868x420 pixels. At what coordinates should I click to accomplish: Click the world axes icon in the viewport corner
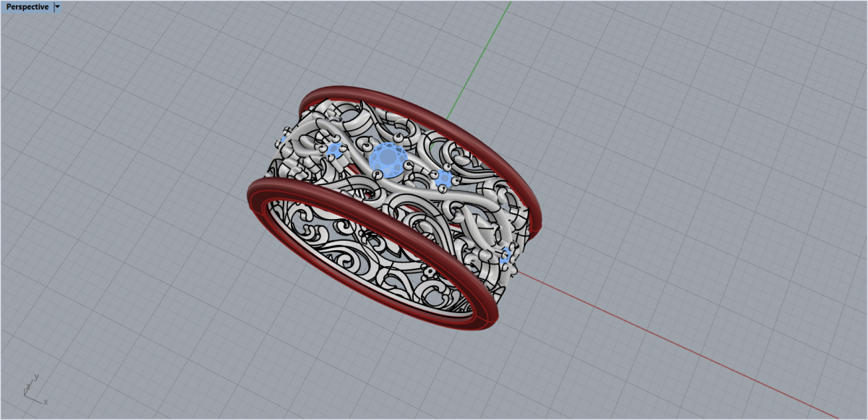34,390
